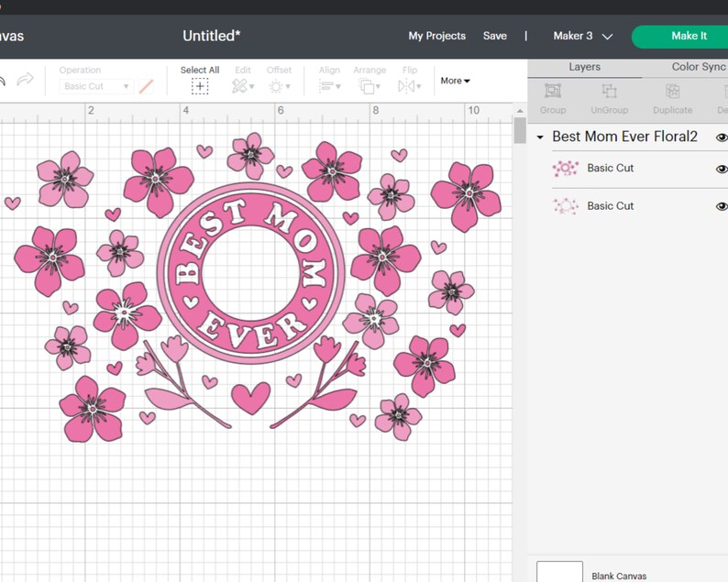
Task: Click the Untitled* project title
Action: pyautogui.click(x=212, y=36)
